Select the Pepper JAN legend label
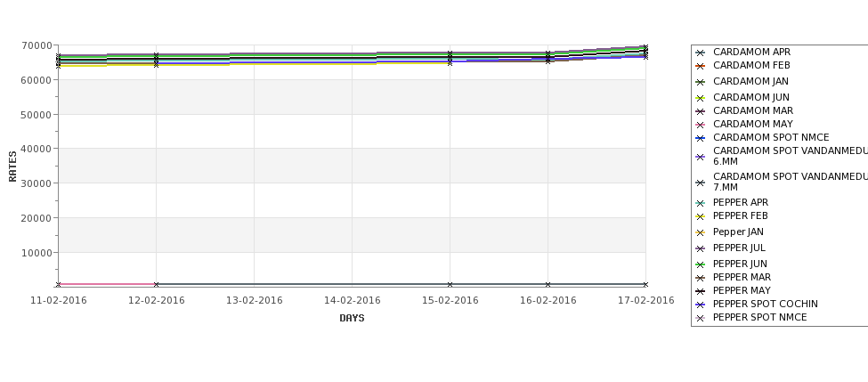 point(738,232)
